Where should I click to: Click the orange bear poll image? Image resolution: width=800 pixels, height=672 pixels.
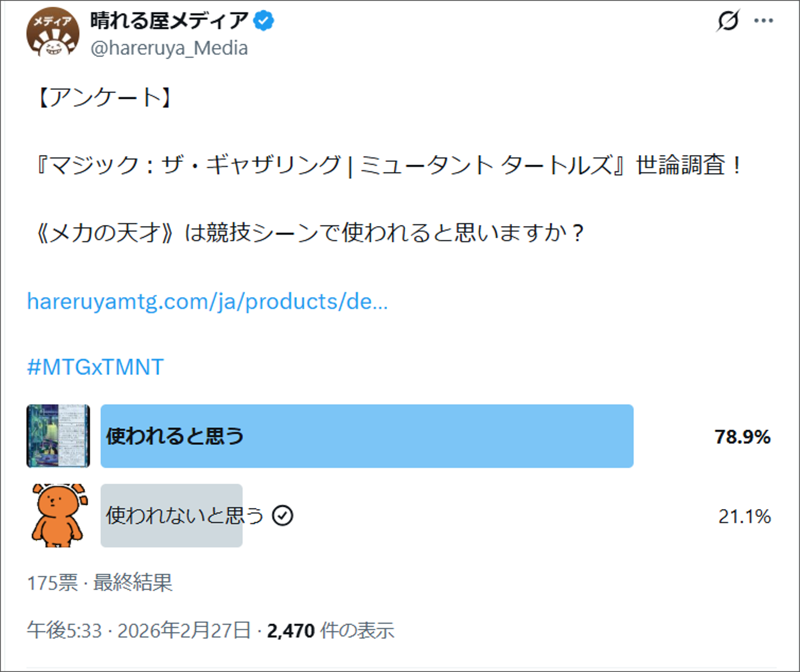click(x=59, y=515)
